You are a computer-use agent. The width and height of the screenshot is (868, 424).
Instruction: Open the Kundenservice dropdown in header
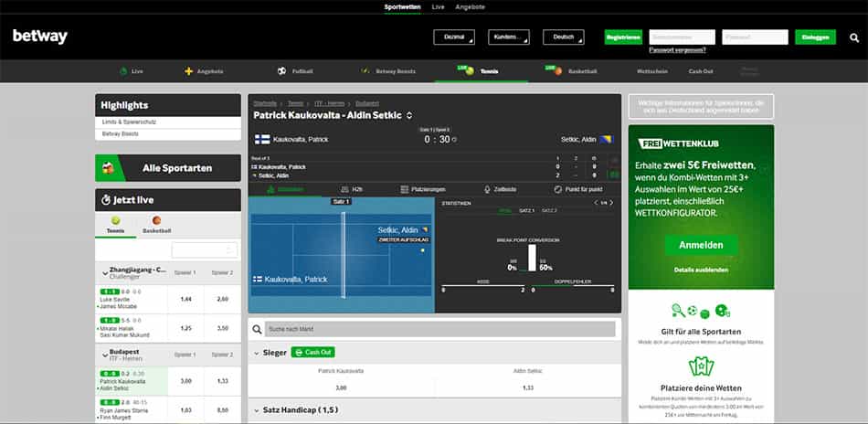click(509, 37)
